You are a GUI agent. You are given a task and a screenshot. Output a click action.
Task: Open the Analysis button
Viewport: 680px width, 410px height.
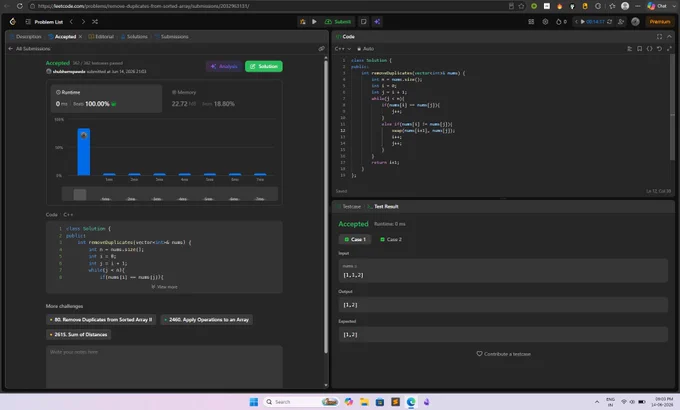pyautogui.click(x=224, y=66)
